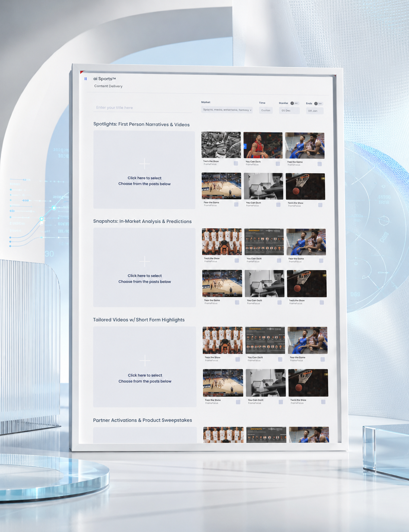
Task: Check the seated players card checkbox in Snapshots
Action: 321,261
